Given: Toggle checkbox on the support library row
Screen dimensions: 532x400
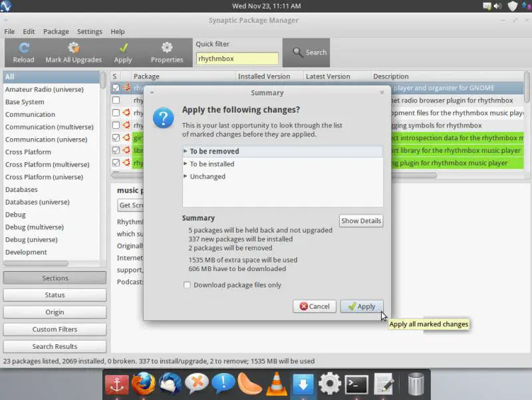Looking at the screenshot, I should coord(116,150).
